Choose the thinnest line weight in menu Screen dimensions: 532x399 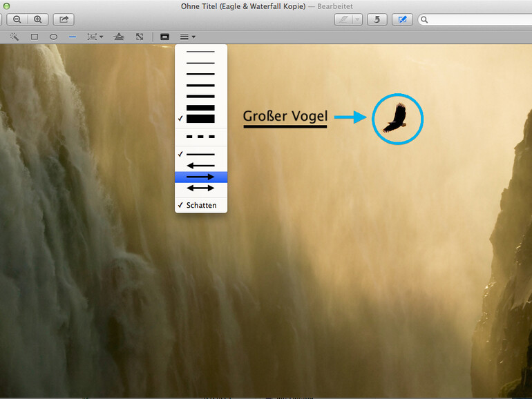pyautogui.click(x=201, y=52)
